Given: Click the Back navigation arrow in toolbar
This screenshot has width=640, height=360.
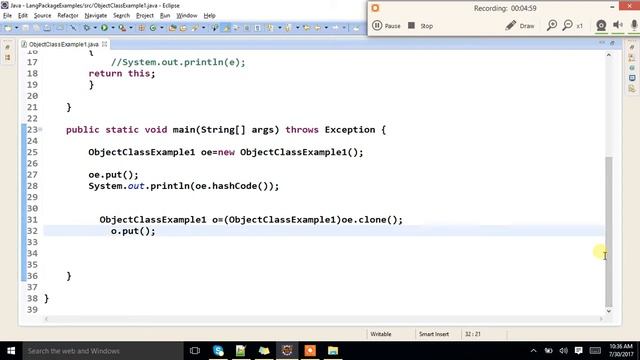Looking at the screenshot, I should point(317,28).
